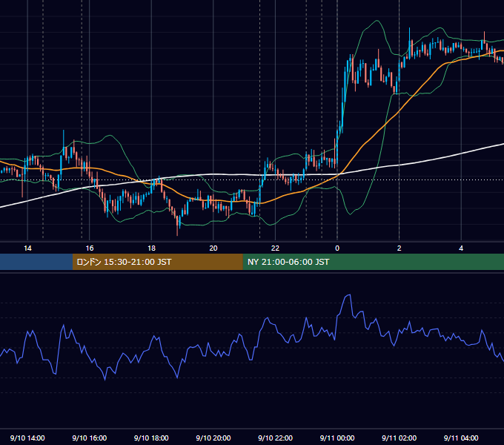The width and height of the screenshot is (504, 445).
Task: Click the 9/10 22:00 time label
Action: (275, 438)
